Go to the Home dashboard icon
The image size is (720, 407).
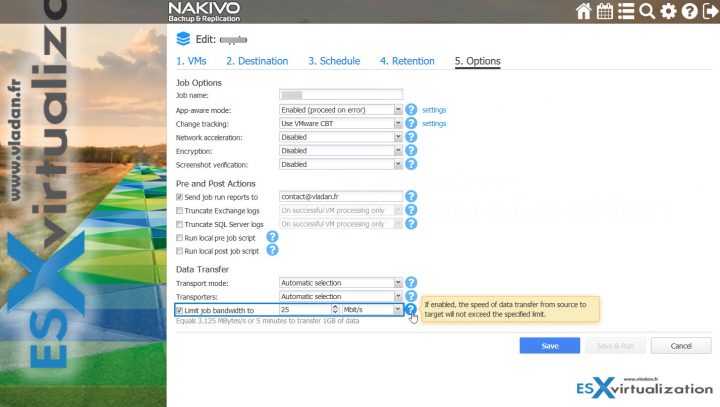pyautogui.click(x=584, y=12)
